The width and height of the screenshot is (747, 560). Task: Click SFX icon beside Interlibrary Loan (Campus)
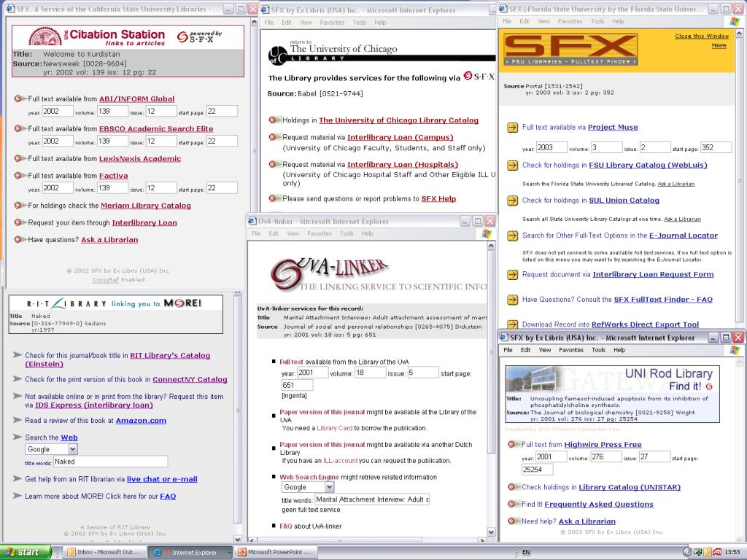click(x=274, y=137)
